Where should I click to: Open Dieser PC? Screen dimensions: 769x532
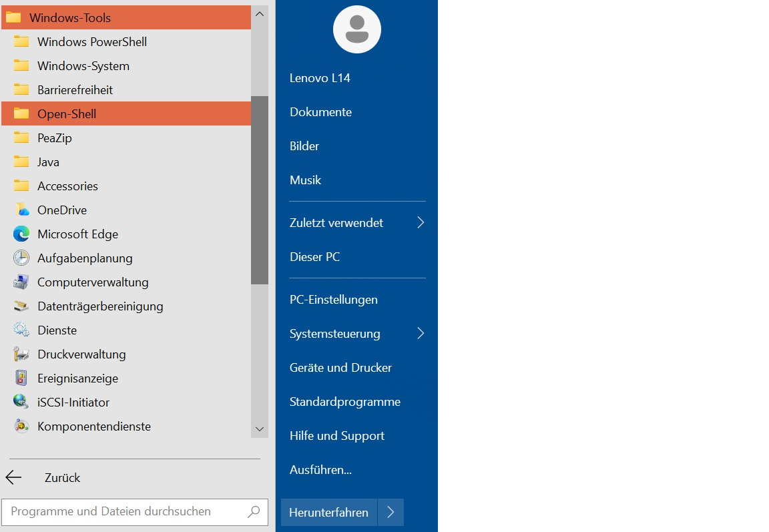[x=315, y=257]
